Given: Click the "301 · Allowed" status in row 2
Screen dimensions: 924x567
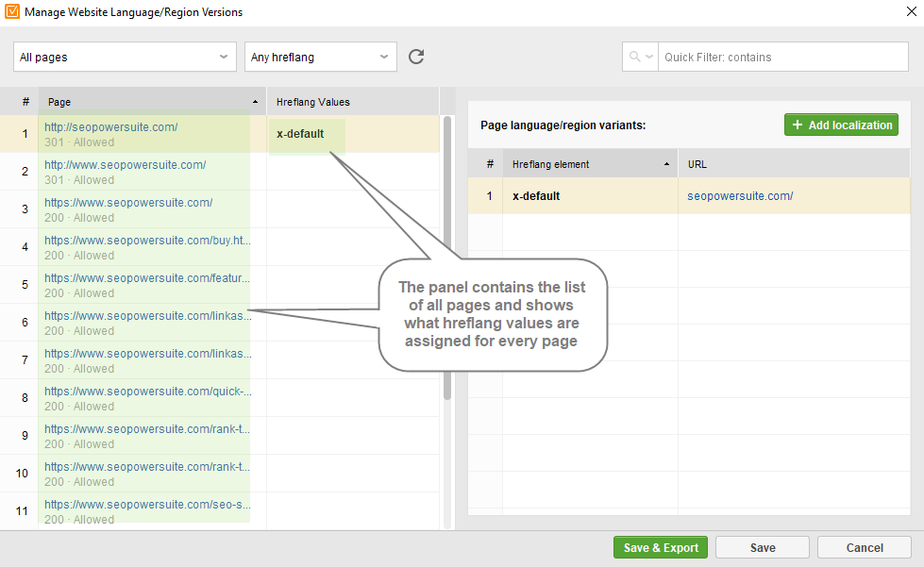Looking at the screenshot, I should tap(79, 179).
